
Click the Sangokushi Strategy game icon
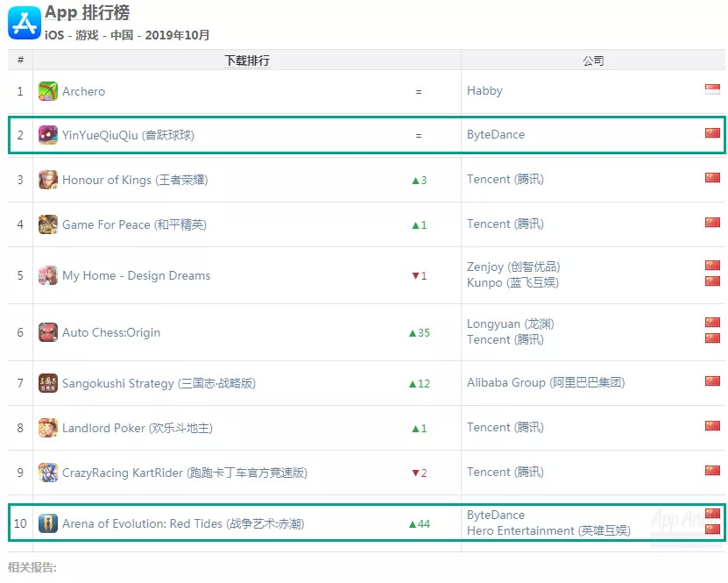coord(48,383)
